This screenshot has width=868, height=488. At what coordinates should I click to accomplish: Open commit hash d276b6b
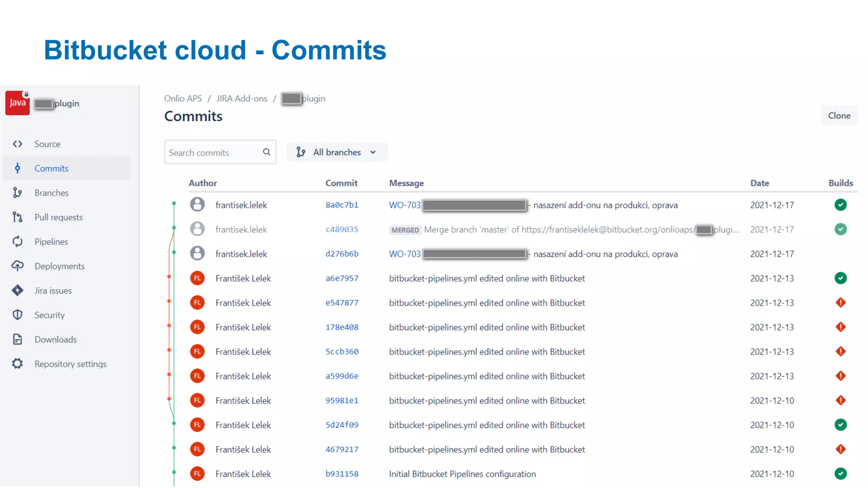pos(342,254)
